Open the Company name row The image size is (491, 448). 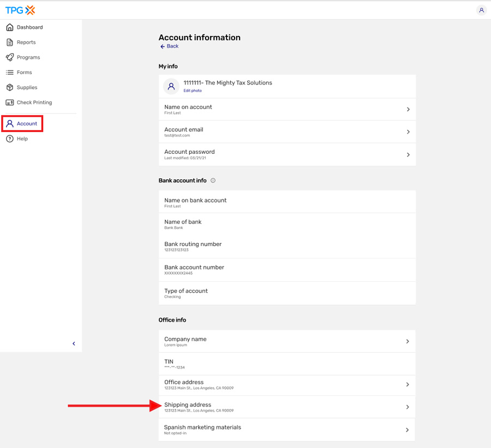click(287, 341)
